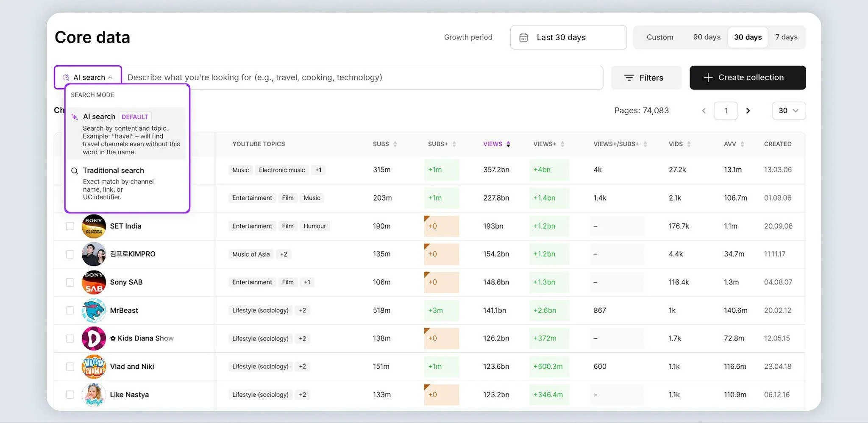Click the Like Nastya channel avatar
The height and width of the screenshot is (423, 868).
tap(94, 395)
